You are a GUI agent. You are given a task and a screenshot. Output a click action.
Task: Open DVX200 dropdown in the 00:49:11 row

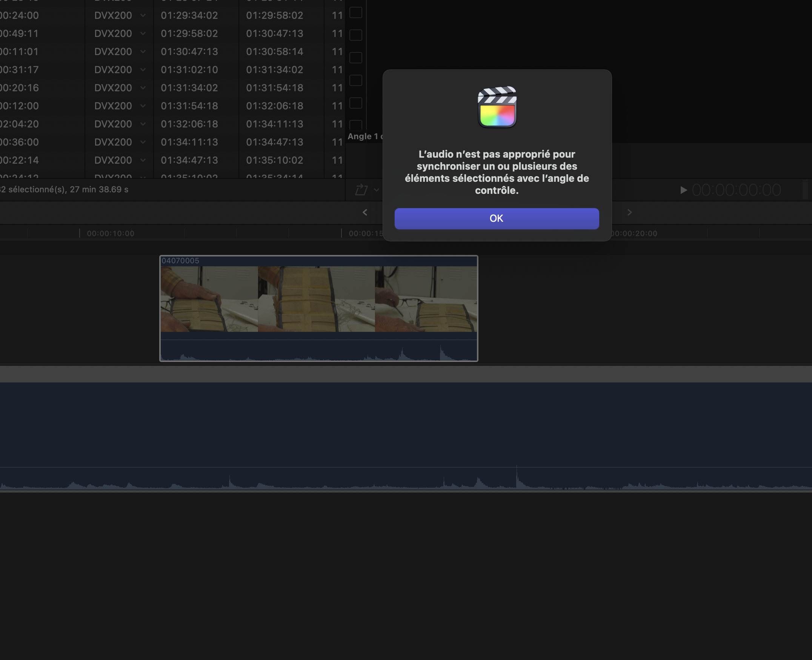[143, 34]
